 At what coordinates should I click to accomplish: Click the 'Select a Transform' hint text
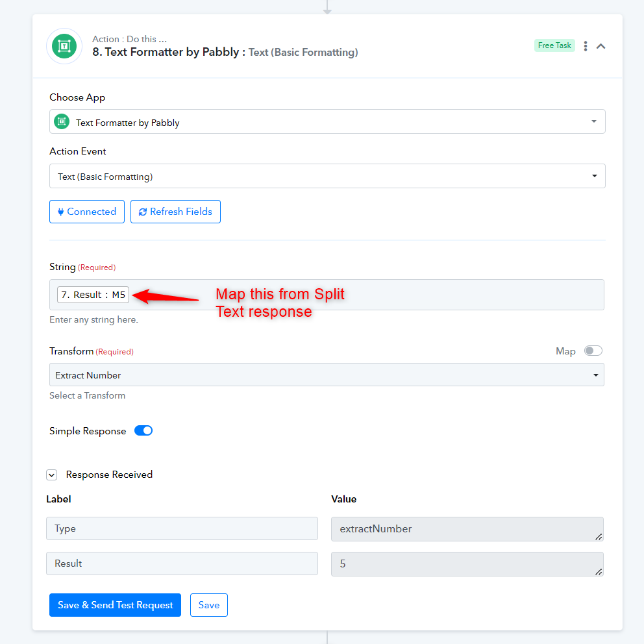tap(88, 395)
